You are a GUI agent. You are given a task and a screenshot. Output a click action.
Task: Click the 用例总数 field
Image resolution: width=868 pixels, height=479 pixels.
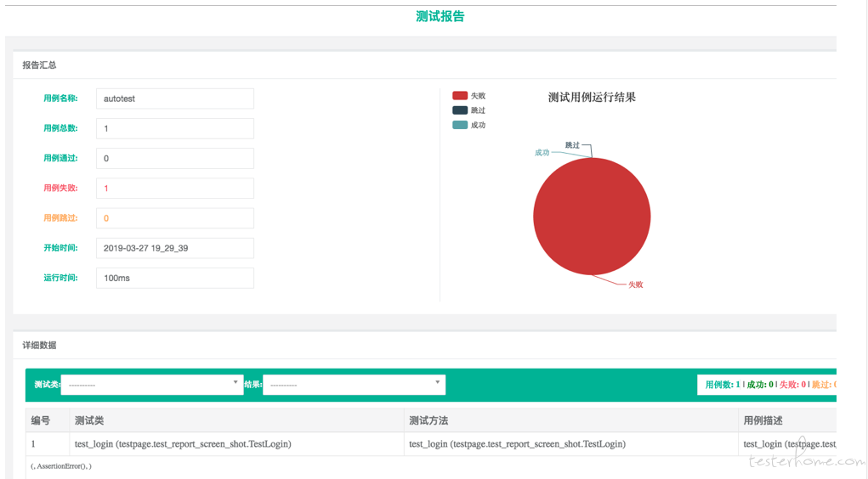pyautogui.click(x=175, y=128)
